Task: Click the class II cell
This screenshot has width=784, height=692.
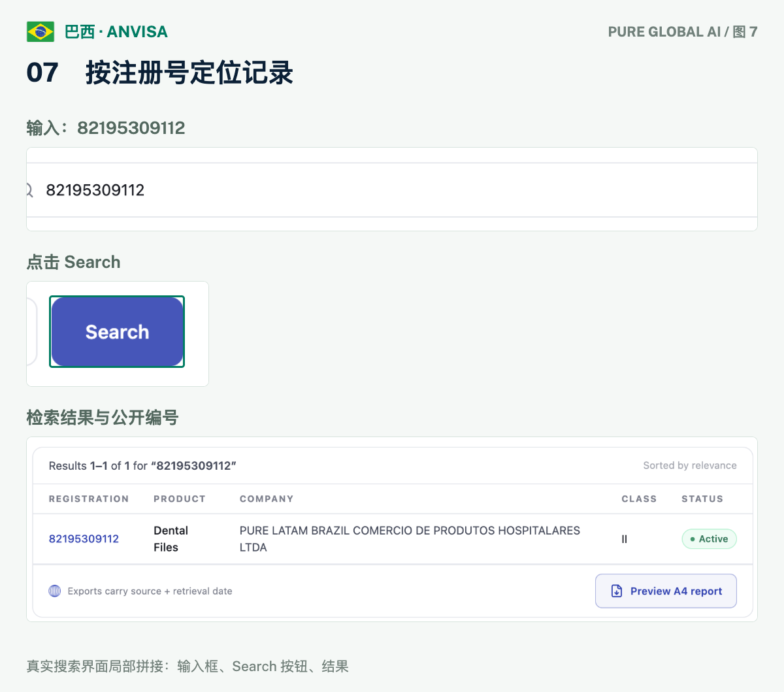Action: click(625, 539)
